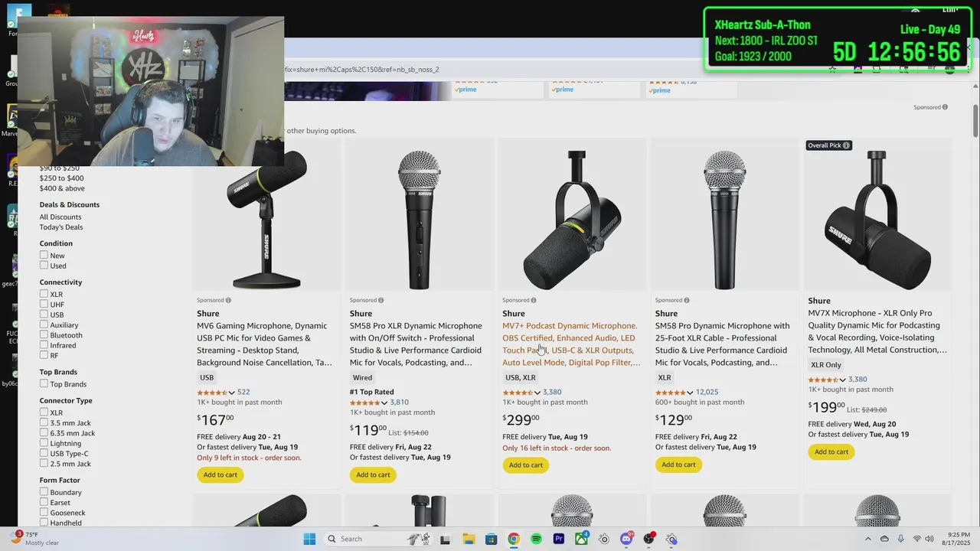Add the $199 MV7X Microphone to cart
The height and width of the screenshot is (551, 980).
[831, 452]
